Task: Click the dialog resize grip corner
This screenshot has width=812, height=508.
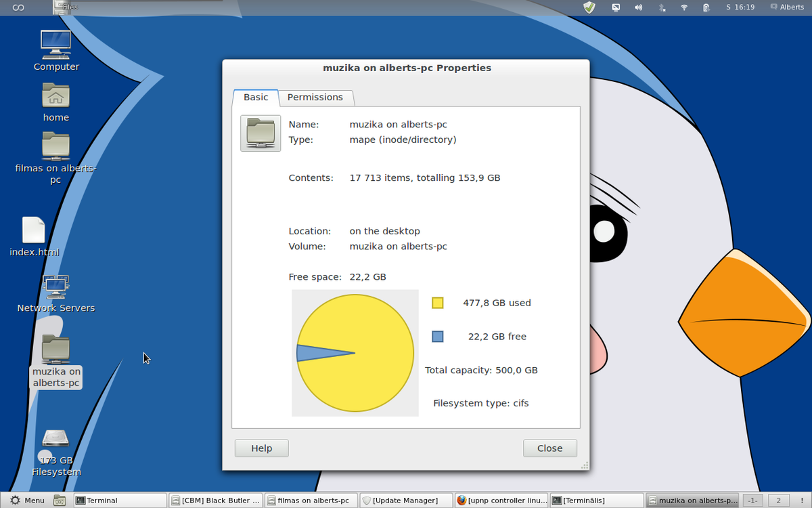Action: click(585, 465)
